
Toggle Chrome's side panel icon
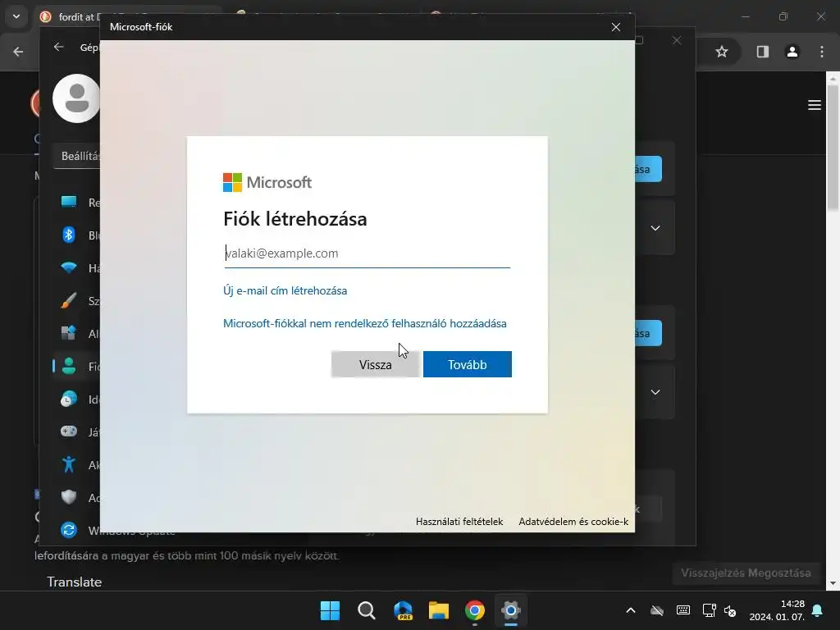coord(762,52)
